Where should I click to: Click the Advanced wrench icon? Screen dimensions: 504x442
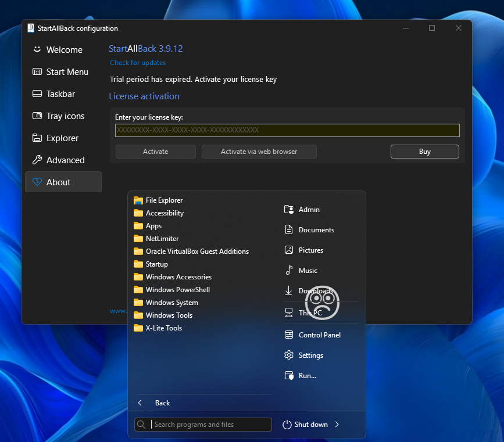37,160
